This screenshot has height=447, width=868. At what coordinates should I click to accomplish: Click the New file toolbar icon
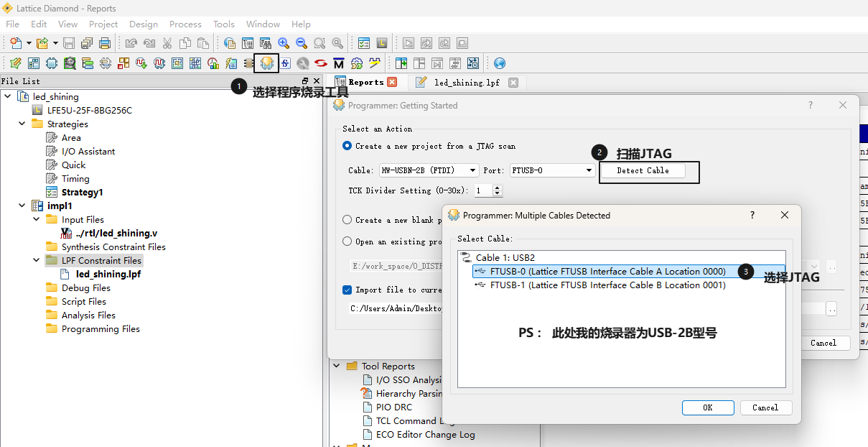(x=16, y=43)
